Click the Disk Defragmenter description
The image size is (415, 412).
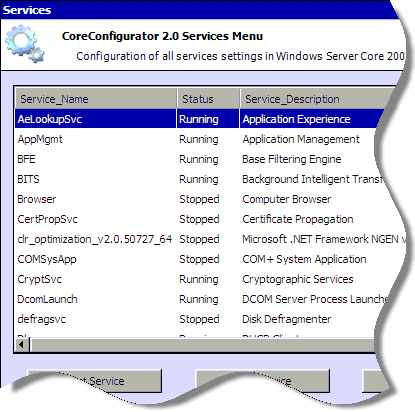click(x=287, y=319)
